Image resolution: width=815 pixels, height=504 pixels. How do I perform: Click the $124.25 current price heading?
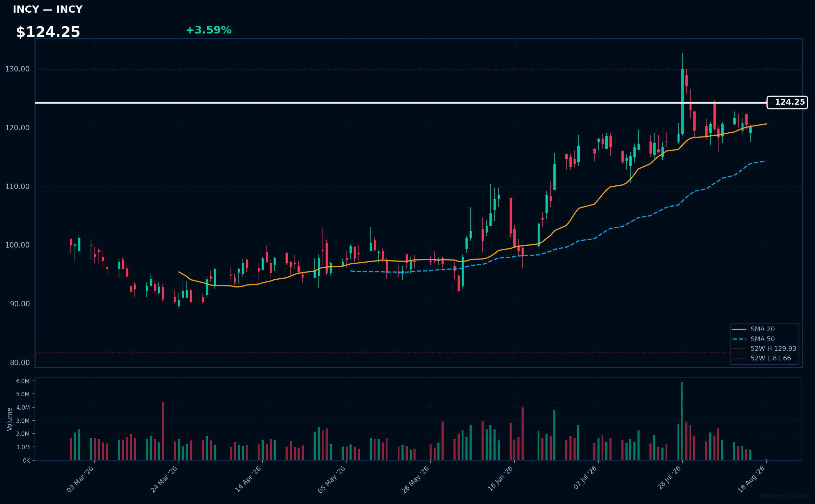(48, 32)
